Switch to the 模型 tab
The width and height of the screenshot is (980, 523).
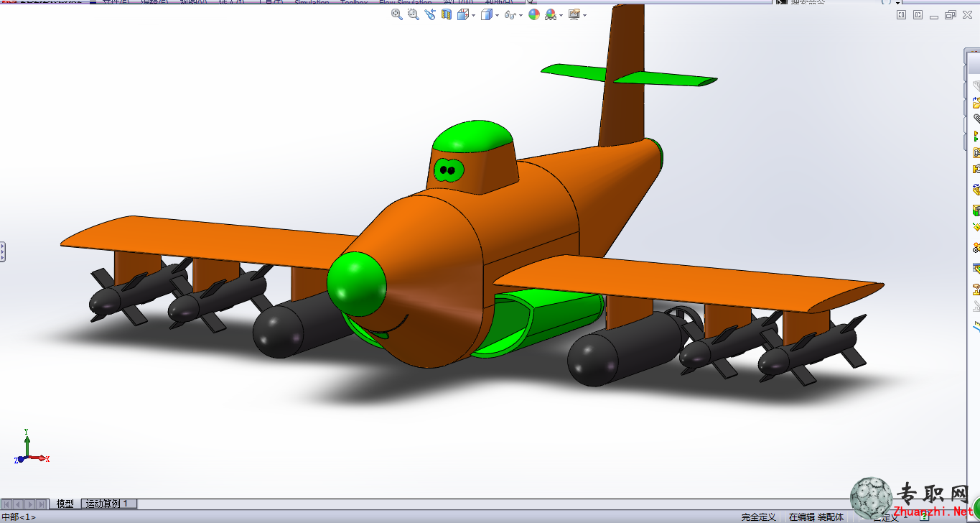tap(65, 504)
